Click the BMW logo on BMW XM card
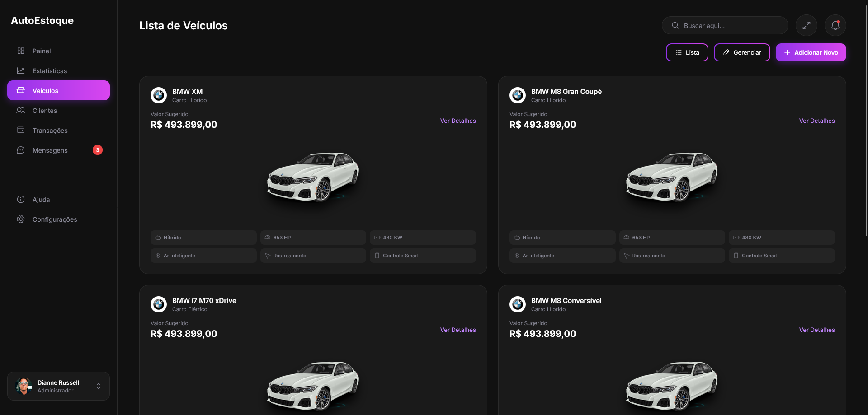This screenshot has width=868, height=415. (158, 95)
